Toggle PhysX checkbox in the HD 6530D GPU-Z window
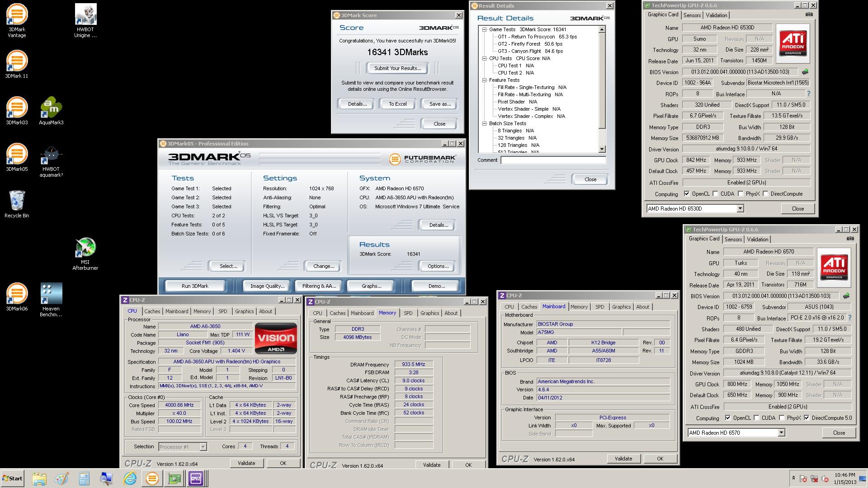 tap(741, 194)
